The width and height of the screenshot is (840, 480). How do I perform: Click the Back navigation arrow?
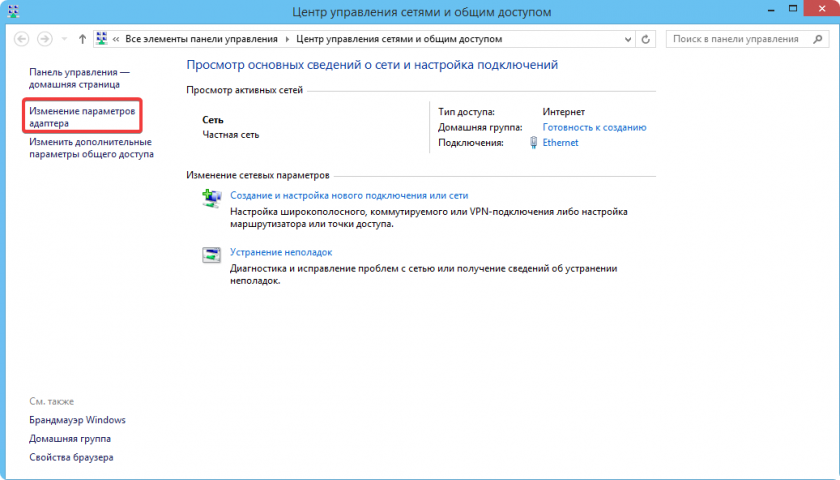click(x=22, y=39)
